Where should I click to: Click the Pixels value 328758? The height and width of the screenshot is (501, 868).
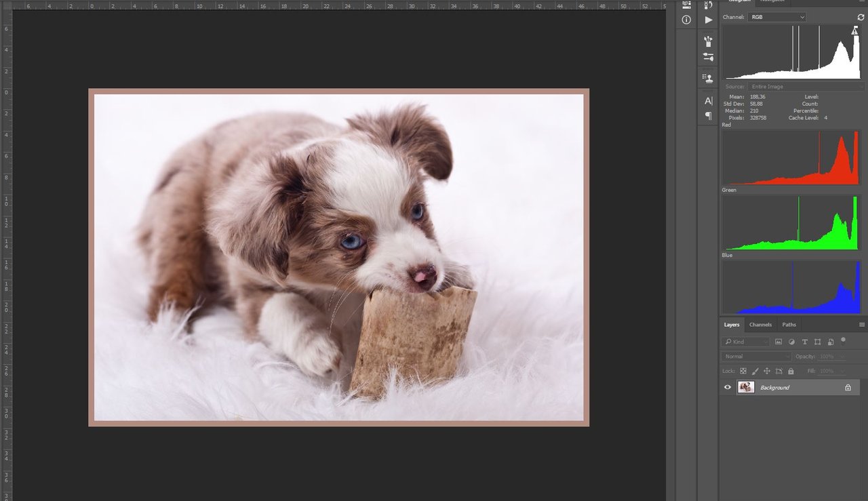(x=758, y=118)
